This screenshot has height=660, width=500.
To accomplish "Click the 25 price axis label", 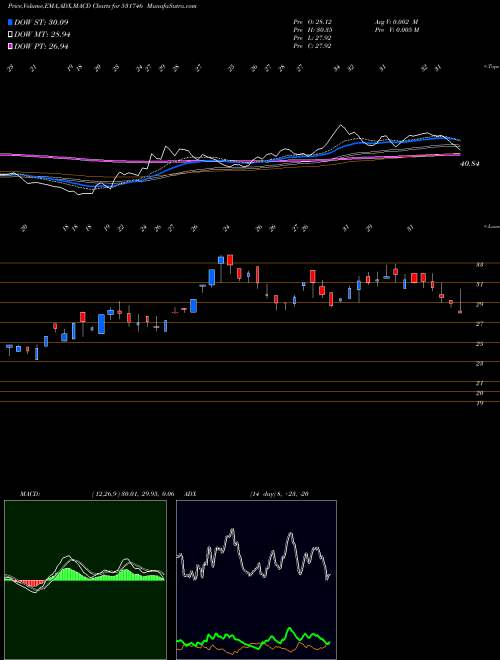I will point(479,343).
